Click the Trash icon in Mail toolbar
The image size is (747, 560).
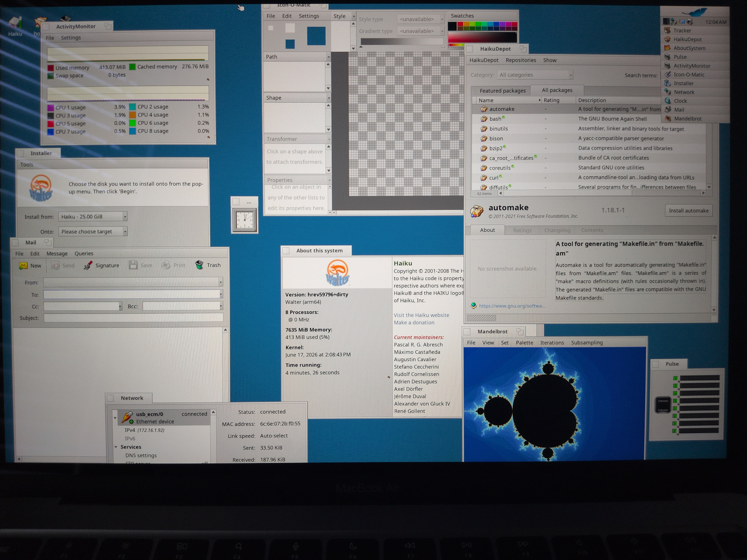click(x=199, y=265)
